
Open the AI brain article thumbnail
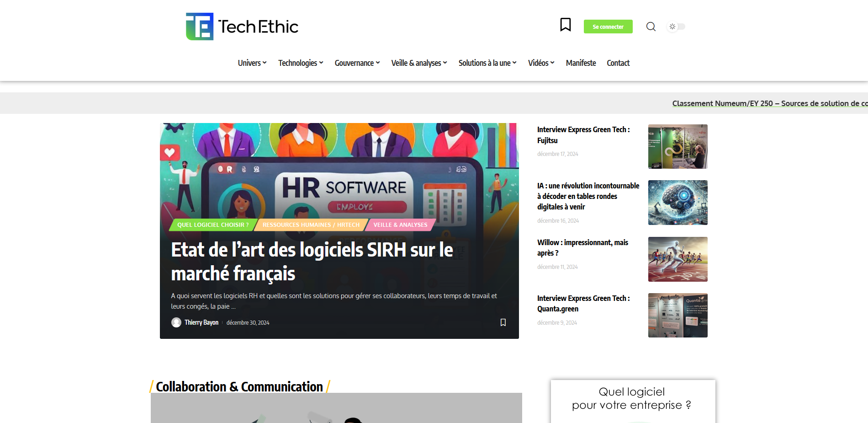[678, 203]
